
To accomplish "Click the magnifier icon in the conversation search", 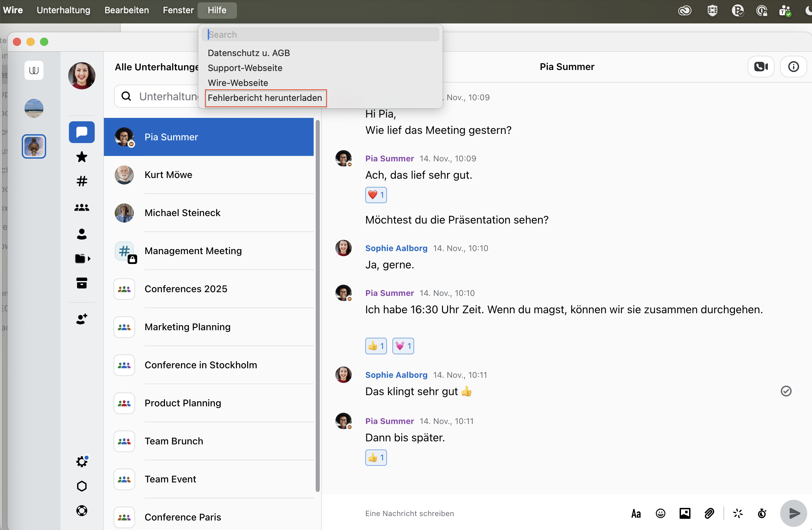I will pos(126,96).
